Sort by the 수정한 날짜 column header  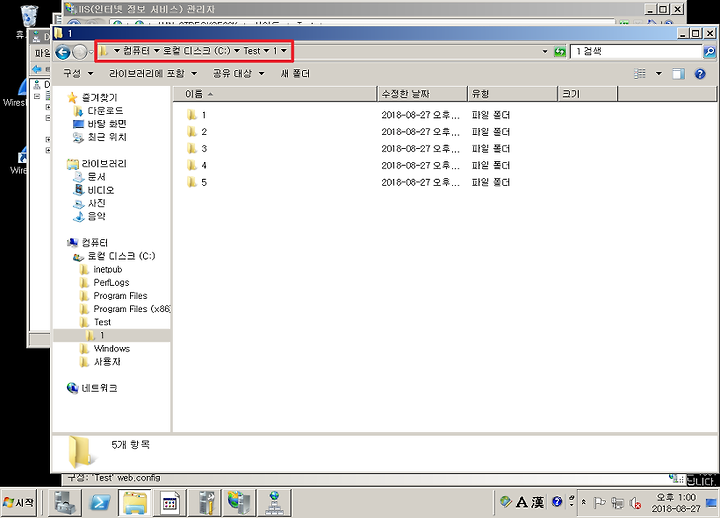point(422,94)
